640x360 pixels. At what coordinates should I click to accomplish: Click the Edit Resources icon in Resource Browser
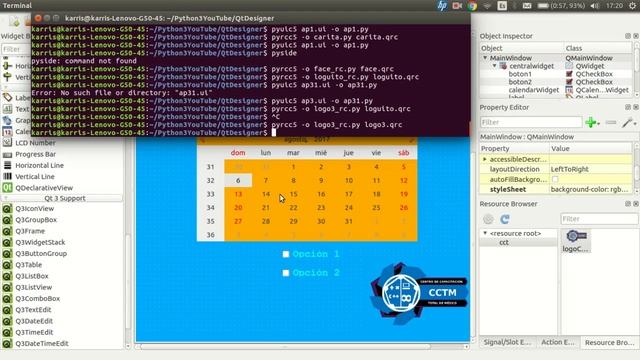click(x=488, y=219)
